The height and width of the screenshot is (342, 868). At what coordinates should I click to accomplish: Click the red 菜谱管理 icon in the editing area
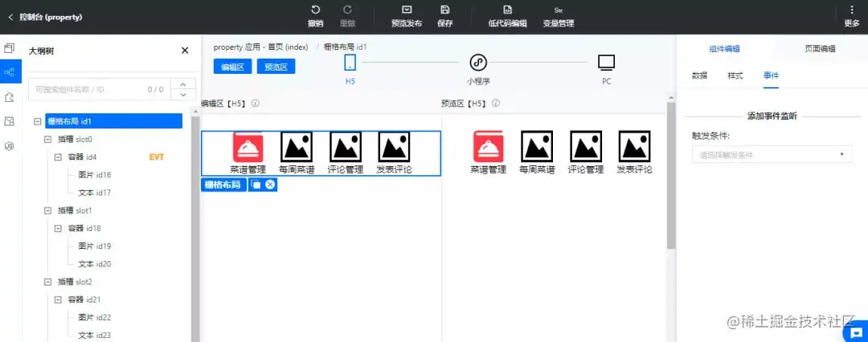(248, 147)
